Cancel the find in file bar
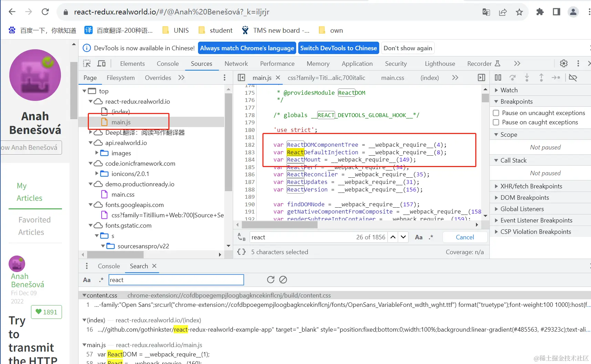Viewport: 591px width, 364px height. click(465, 237)
